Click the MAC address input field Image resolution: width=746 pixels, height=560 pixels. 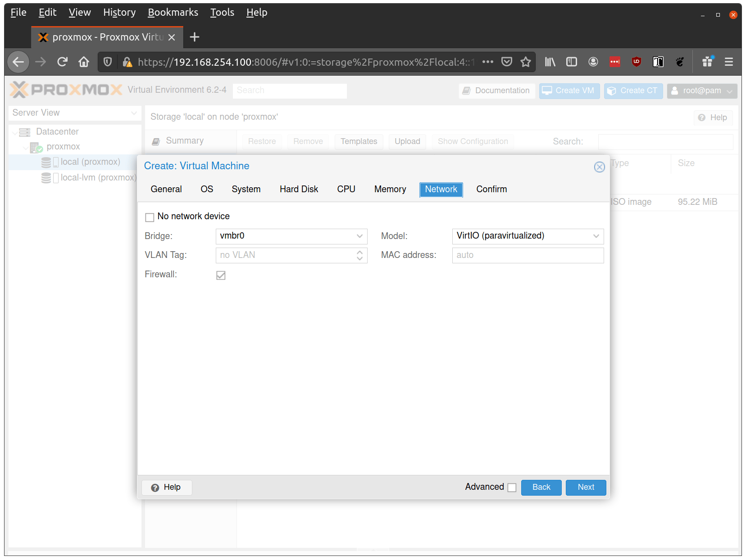[528, 255]
